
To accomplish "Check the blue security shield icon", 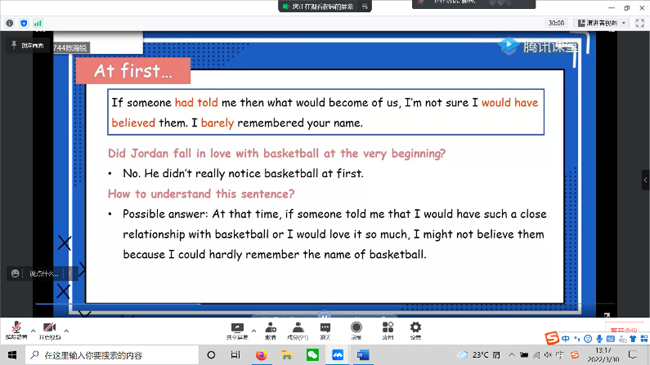I will tap(24, 23).
